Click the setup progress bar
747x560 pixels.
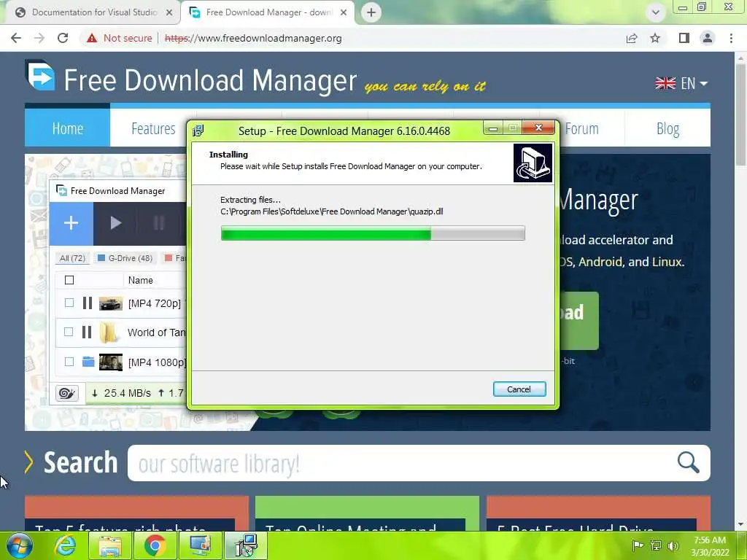click(373, 233)
